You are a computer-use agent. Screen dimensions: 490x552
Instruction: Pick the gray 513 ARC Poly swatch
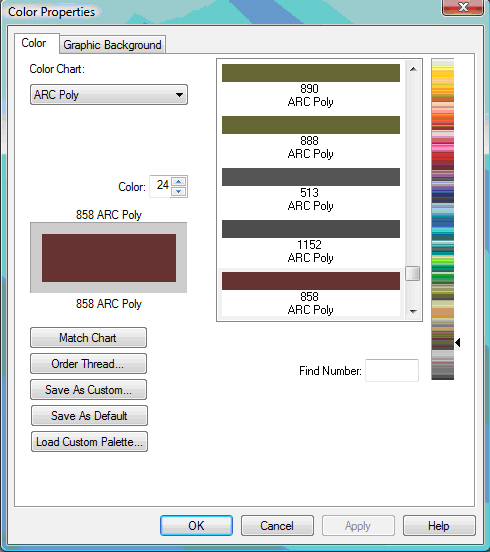(311, 190)
